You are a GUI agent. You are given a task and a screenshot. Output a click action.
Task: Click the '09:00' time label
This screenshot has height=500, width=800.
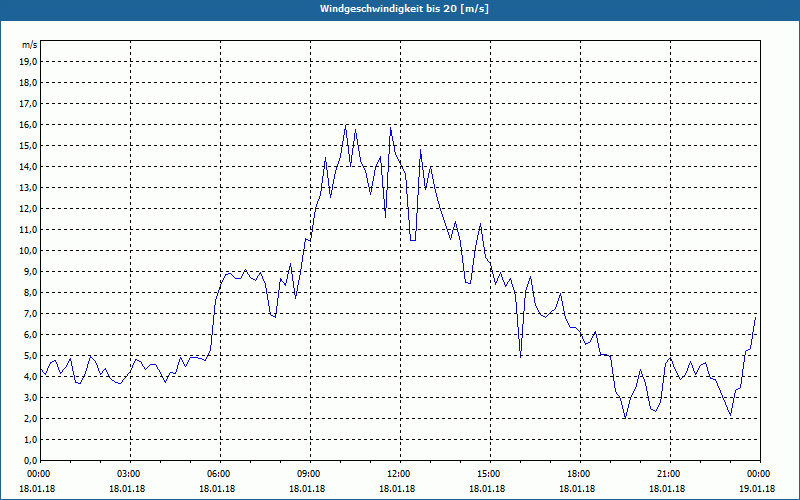310,474
